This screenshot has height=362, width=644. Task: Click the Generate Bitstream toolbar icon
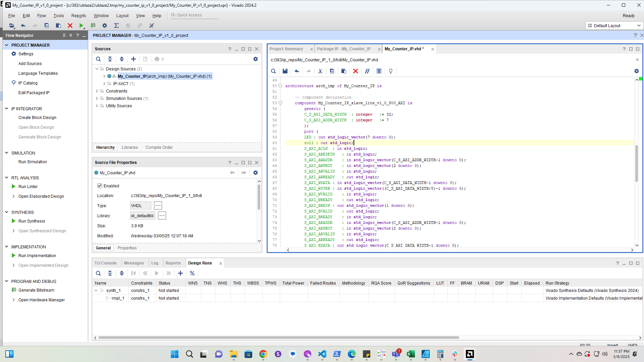[x=93, y=25]
